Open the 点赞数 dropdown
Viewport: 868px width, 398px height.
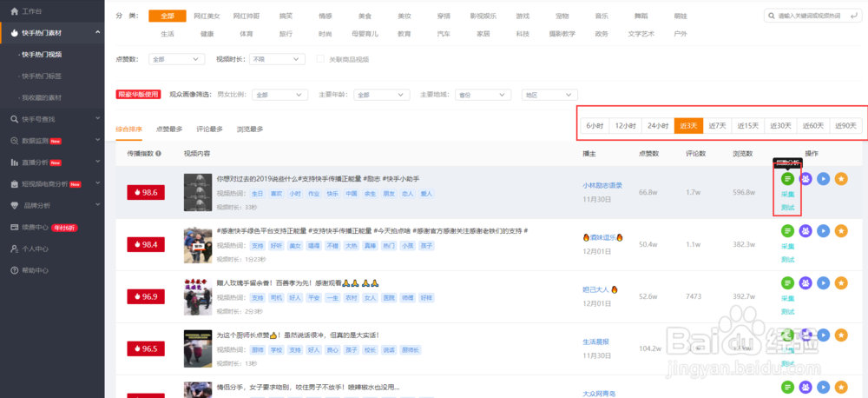coord(176,59)
